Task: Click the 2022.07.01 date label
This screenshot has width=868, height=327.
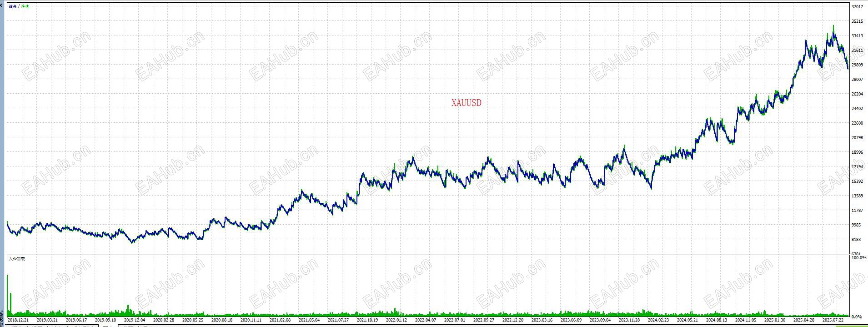Action: tap(455, 320)
